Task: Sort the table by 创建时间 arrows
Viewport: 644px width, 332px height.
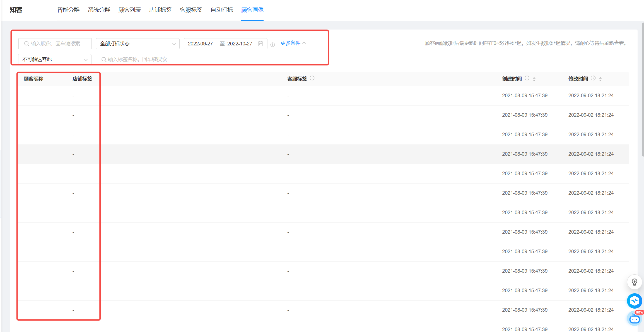Action: click(x=534, y=79)
